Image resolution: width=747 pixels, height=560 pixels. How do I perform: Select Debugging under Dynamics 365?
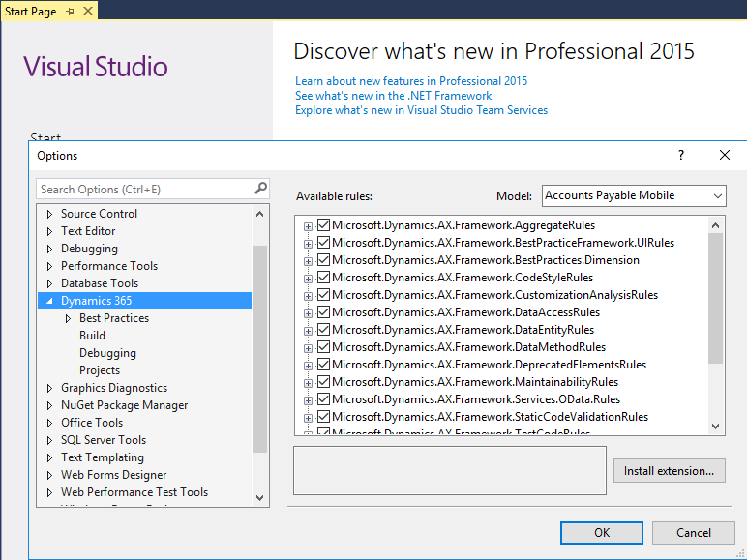(x=107, y=353)
